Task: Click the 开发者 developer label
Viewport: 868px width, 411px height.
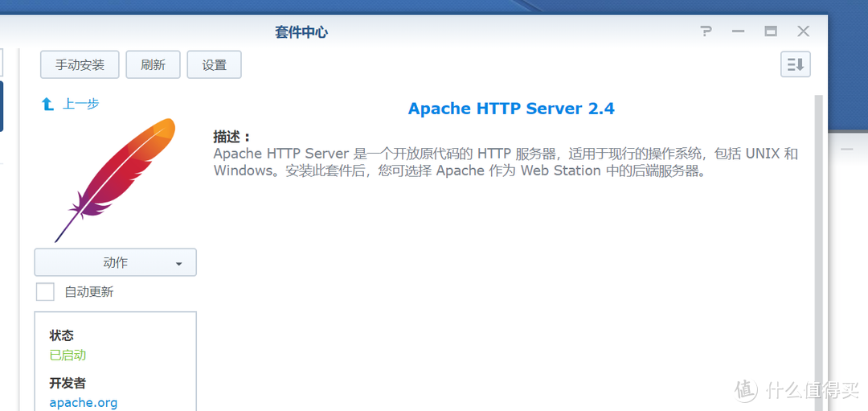Action: tap(68, 384)
